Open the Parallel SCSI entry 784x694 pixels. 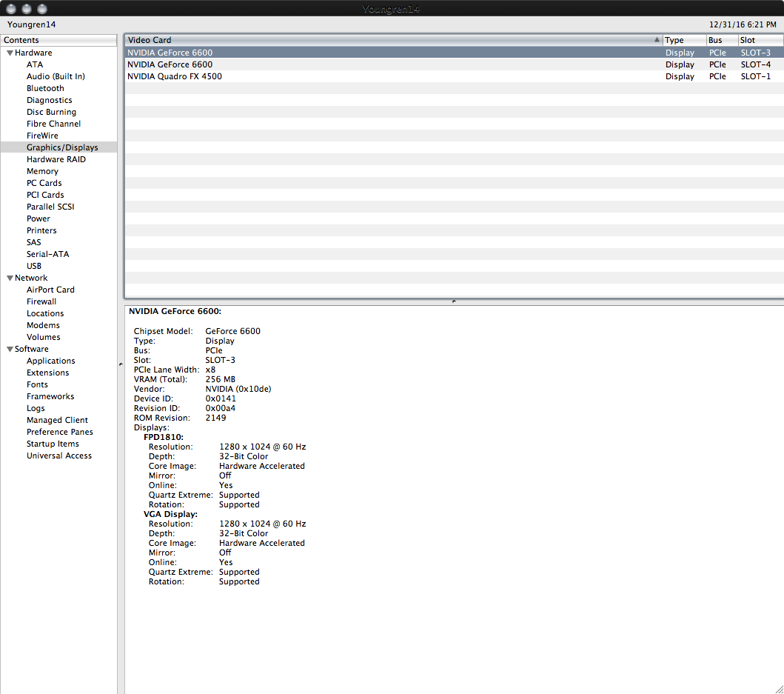pyautogui.click(x=50, y=207)
